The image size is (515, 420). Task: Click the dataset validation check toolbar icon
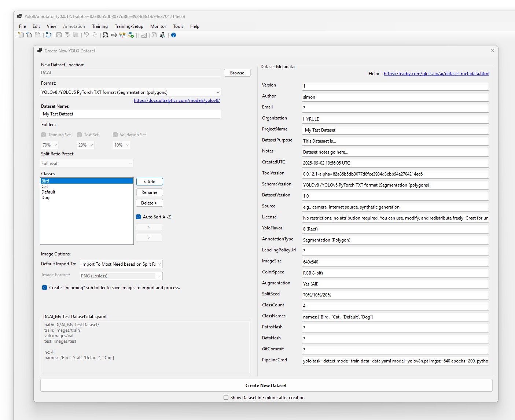131,35
